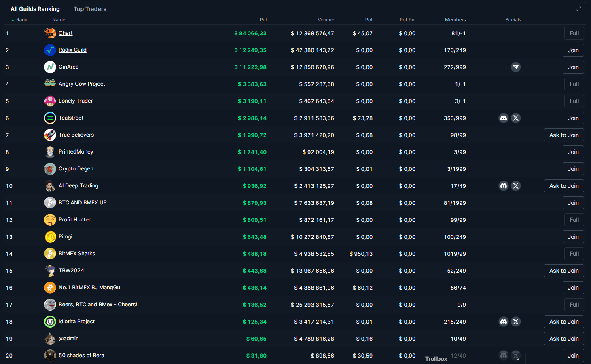Click pot value $ 950,13
Viewport: 591px width, 364px height.
[x=361, y=254]
